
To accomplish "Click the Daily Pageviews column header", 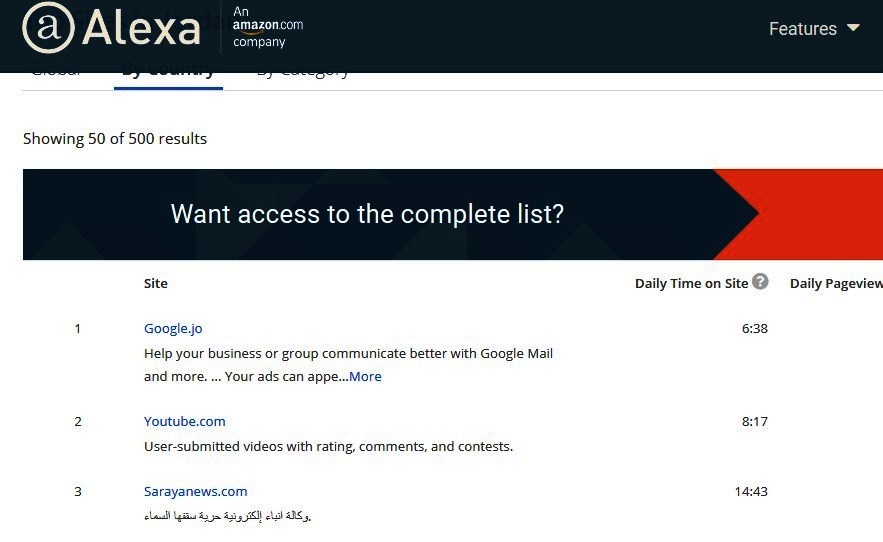I will 836,283.
